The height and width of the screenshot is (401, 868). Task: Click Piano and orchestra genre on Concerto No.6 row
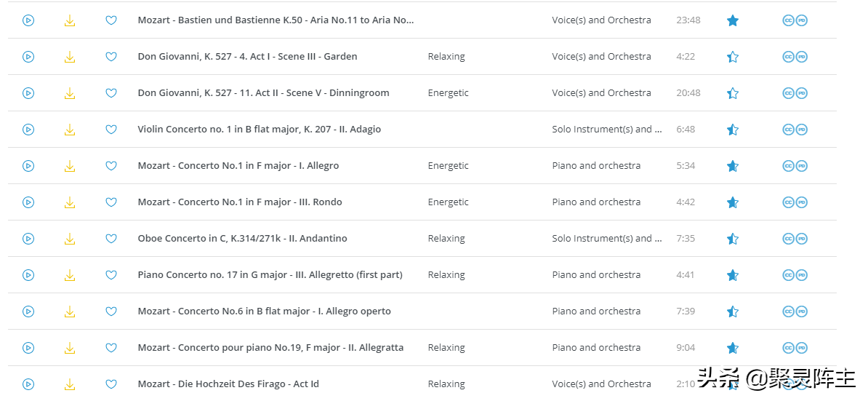[x=596, y=311]
